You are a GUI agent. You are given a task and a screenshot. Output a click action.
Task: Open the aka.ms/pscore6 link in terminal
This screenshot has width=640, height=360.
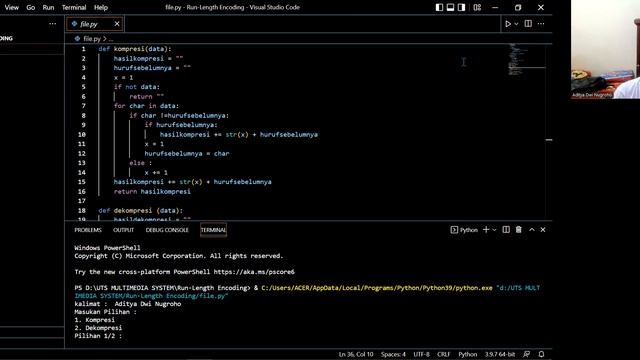click(x=254, y=272)
